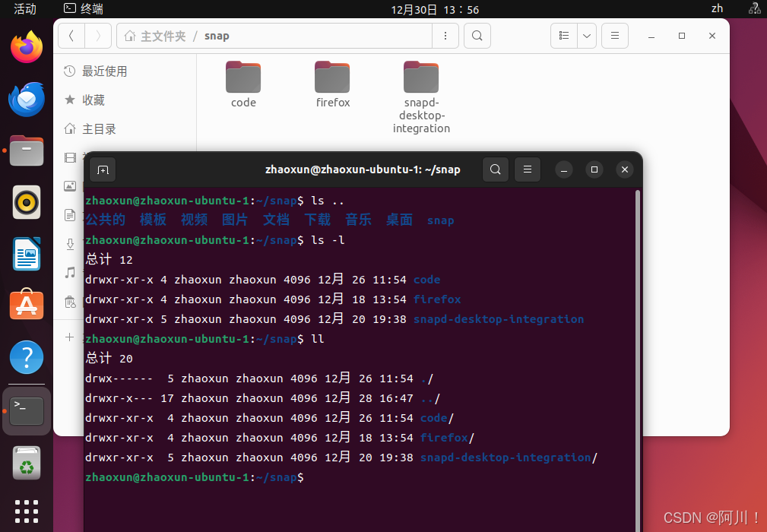Click '总计 12' line in terminal
Image resolution: width=767 pixels, height=532 pixels.
pos(109,259)
